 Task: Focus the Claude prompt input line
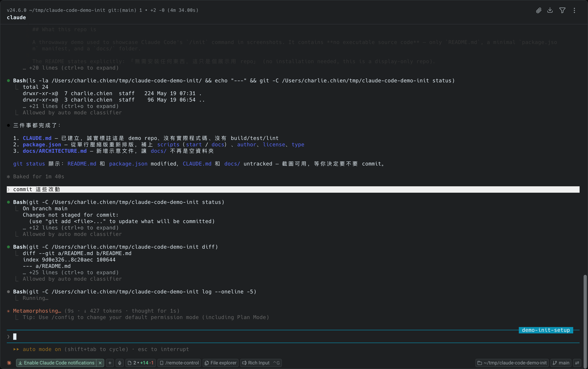[293, 337]
